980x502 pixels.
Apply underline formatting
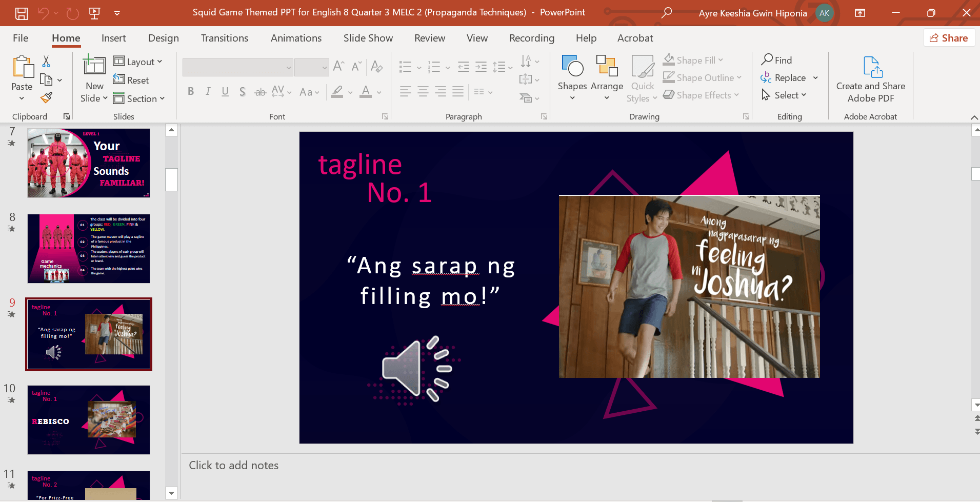tap(225, 92)
